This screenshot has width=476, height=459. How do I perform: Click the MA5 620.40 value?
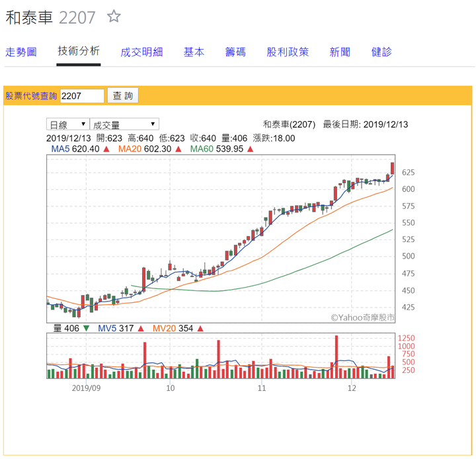tap(75, 149)
